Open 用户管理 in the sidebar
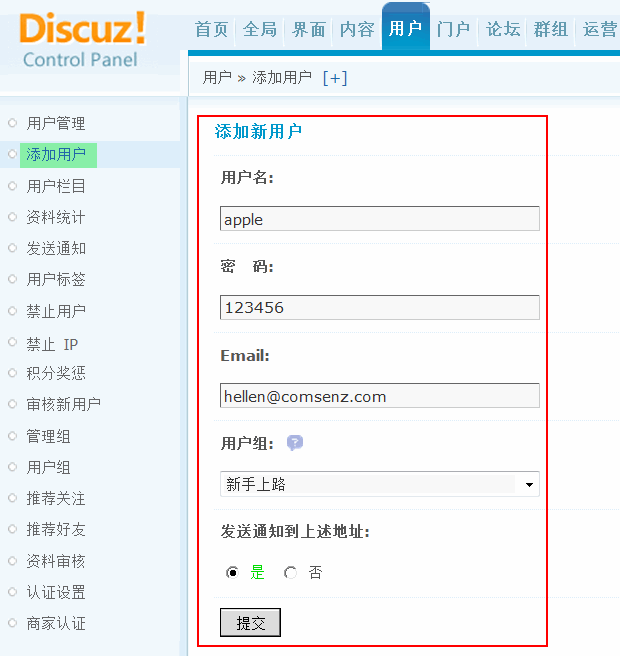 pyautogui.click(x=56, y=123)
